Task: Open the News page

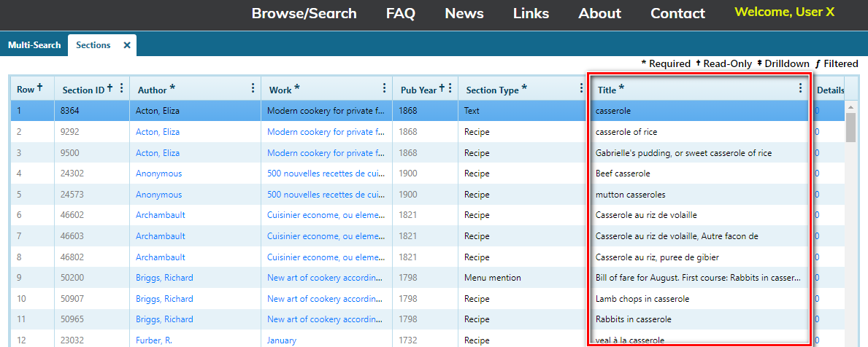Action: tap(464, 13)
